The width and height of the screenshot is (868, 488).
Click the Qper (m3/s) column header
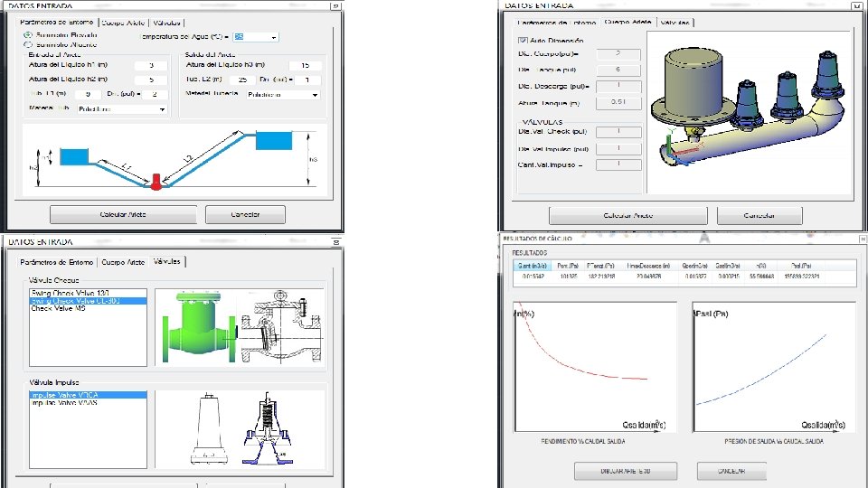[x=694, y=266]
